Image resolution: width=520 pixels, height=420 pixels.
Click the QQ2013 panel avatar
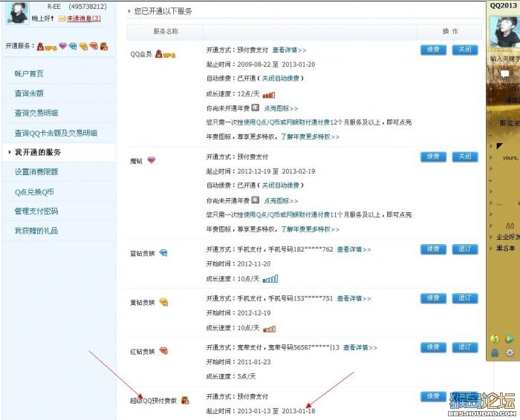coord(504,31)
